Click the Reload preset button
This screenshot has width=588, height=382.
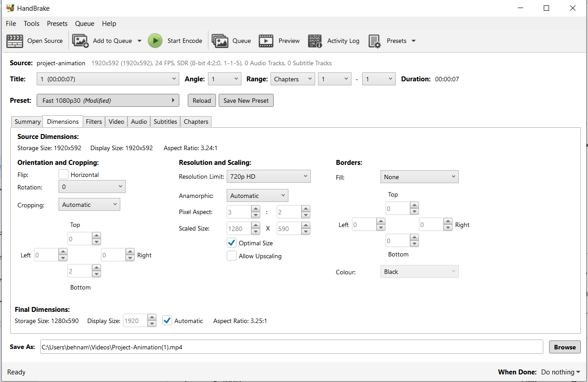[202, 101]
